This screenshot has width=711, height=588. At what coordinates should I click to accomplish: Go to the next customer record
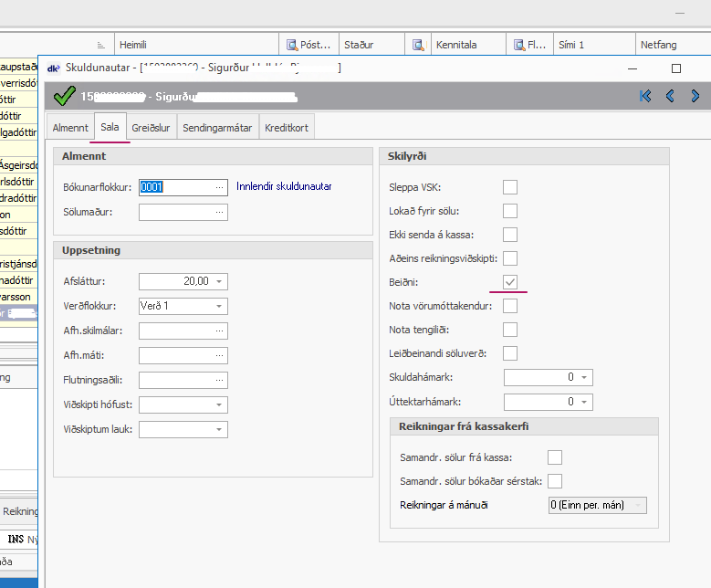coord(695,96)
